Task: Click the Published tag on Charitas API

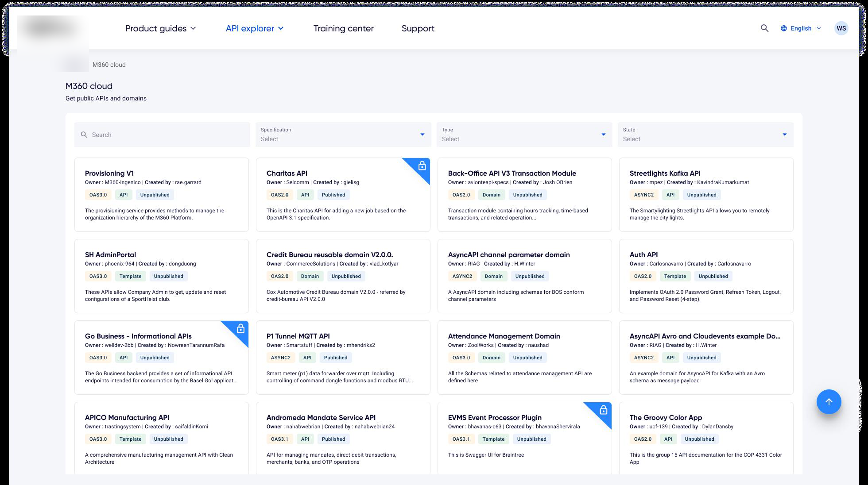Action: pyautogui.click(x=333, y=195)
